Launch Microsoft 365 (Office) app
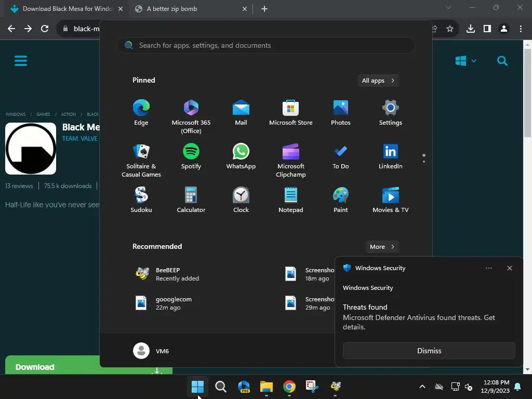Image resolution: width=532 pixels, height=399 pixels. tap(191, 117)
